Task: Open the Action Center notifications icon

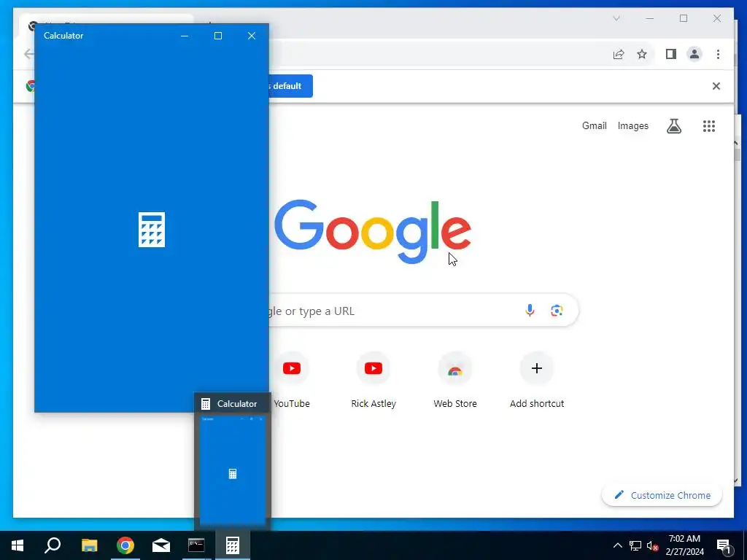Action: pos(724,545)
